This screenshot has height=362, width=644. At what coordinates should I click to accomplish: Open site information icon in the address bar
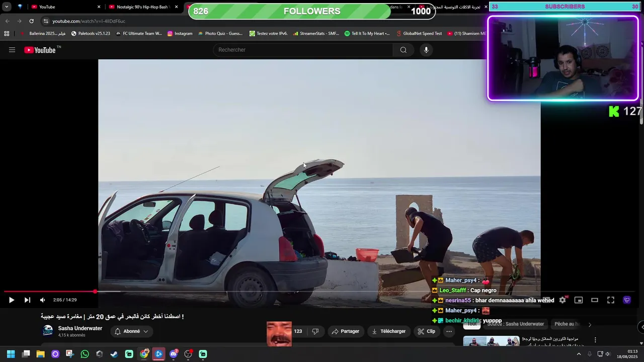click(46, 21)
